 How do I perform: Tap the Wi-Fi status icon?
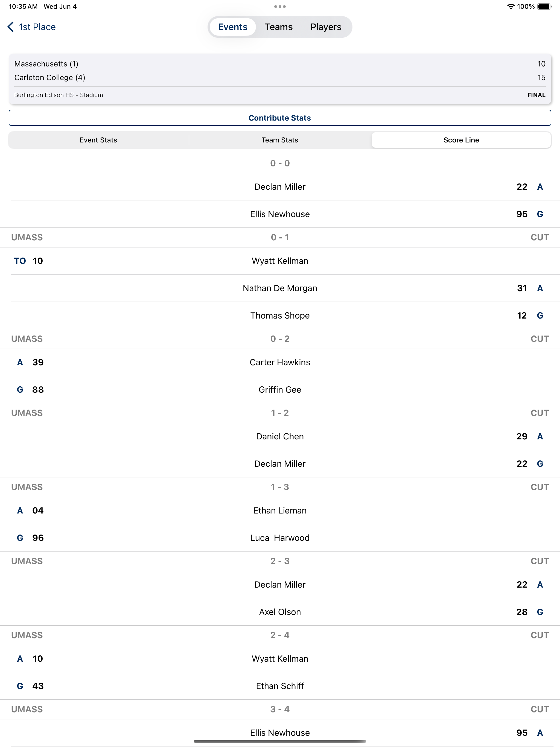511,6
